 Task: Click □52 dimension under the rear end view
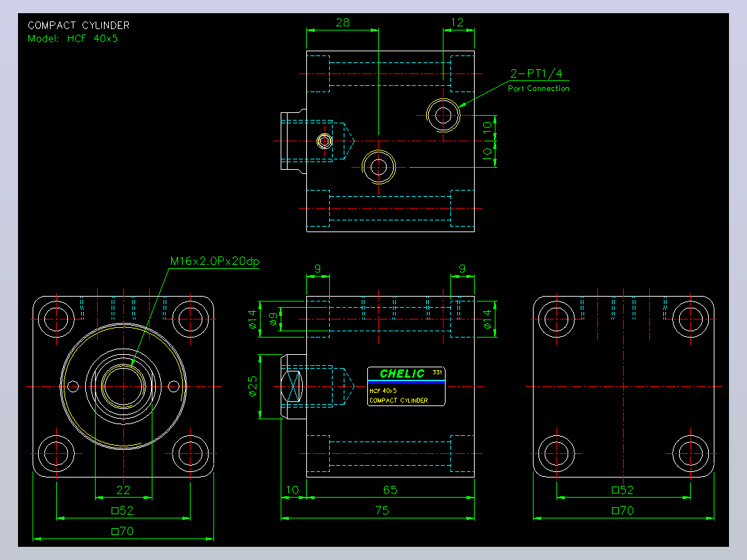[623, 490]
